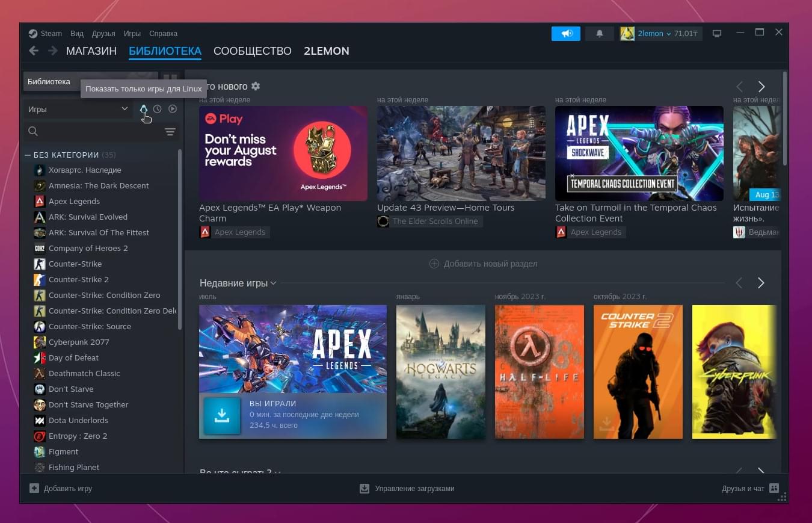Switch to the МАГАЗИН tab
The image size is (812, 523).
pyautogui.click(x=91, y=51)
